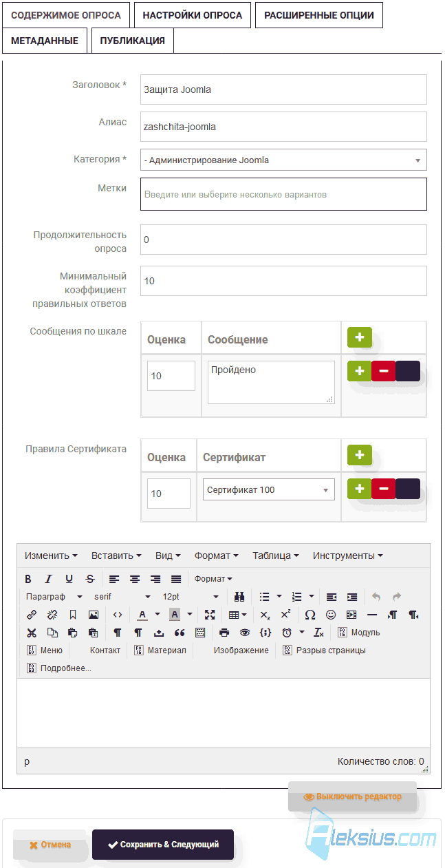Justify text in editor

click(x=176, y=579)
